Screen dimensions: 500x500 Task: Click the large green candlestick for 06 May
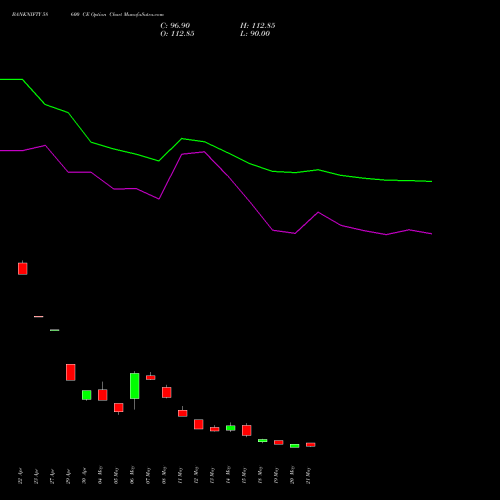(x=135, y=386)
